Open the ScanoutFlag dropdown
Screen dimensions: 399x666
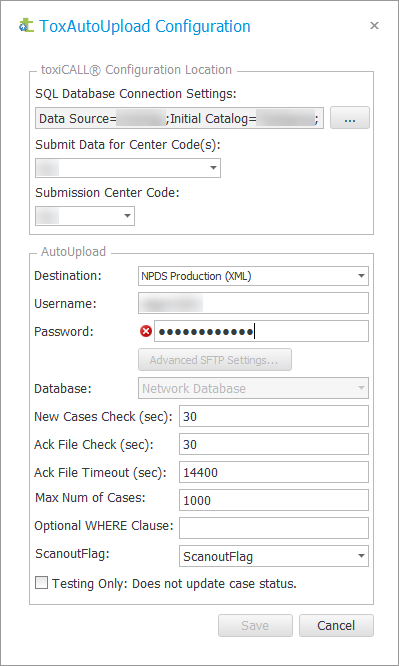click(274, 556)
